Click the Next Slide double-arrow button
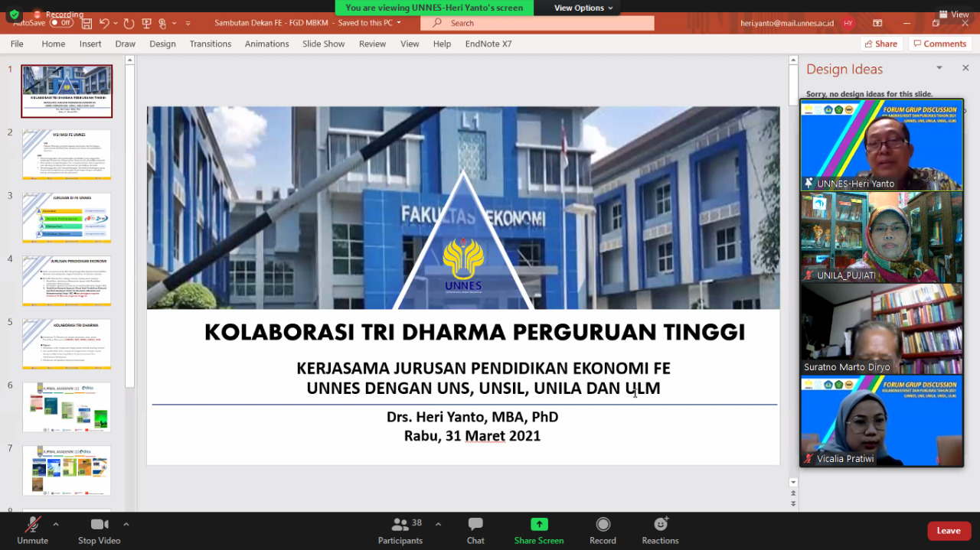The width and height of the screenshot is (980, 550). [793, 503]
